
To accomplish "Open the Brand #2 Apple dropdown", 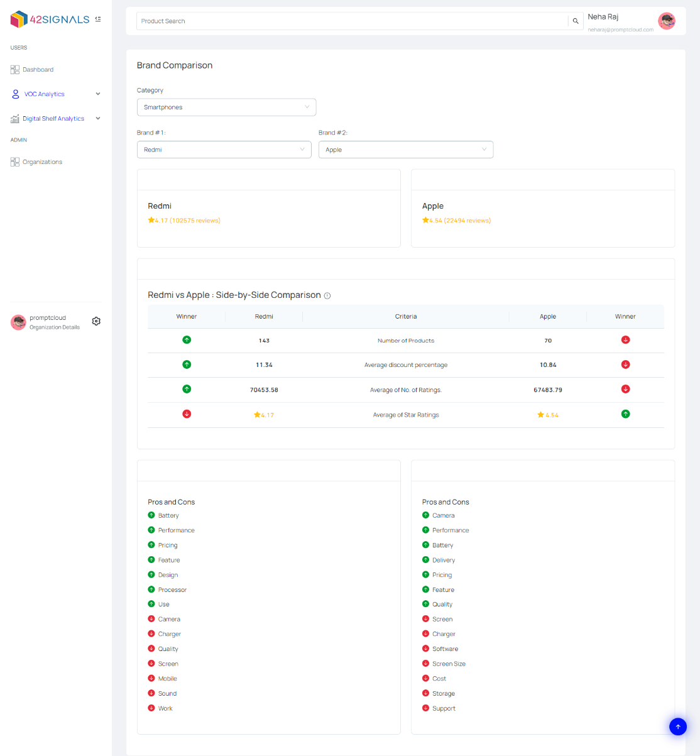I will [x=406, y=150].
